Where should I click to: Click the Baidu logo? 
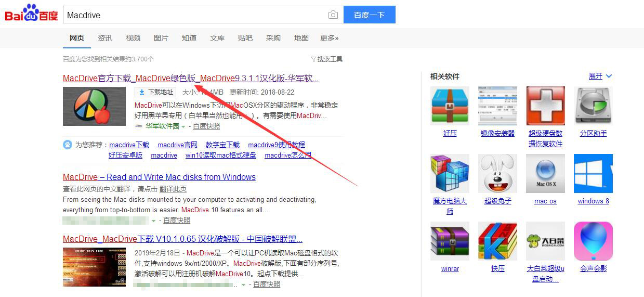(x=31, y=14)
